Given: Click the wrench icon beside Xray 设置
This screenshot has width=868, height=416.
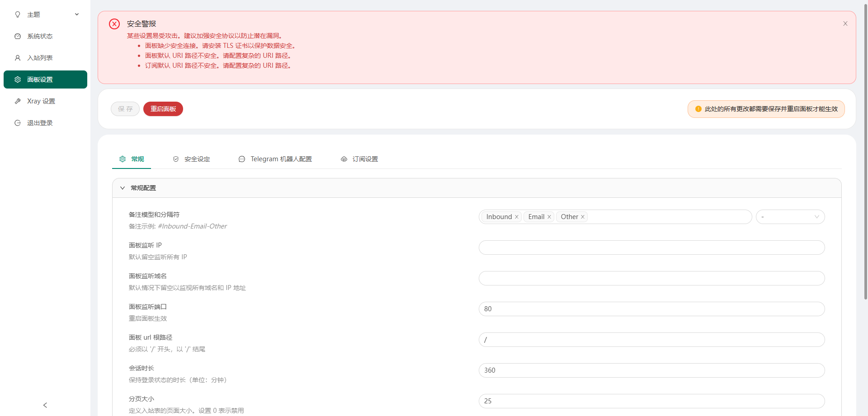Looking at the screenshot, I should pos(18,101).
